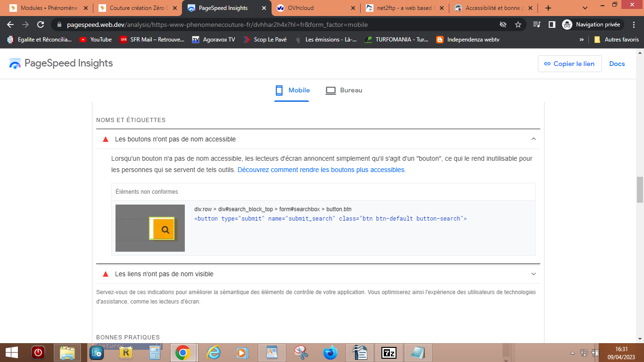Click the Copier le lien button
The width and height of the screenshot is (644, 362).
coord(570,64)
